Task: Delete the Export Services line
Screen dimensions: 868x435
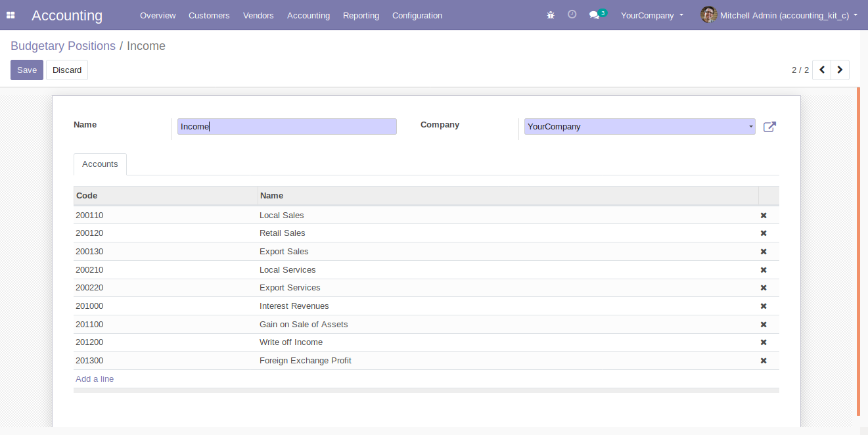Action: (x=764, y=288)
